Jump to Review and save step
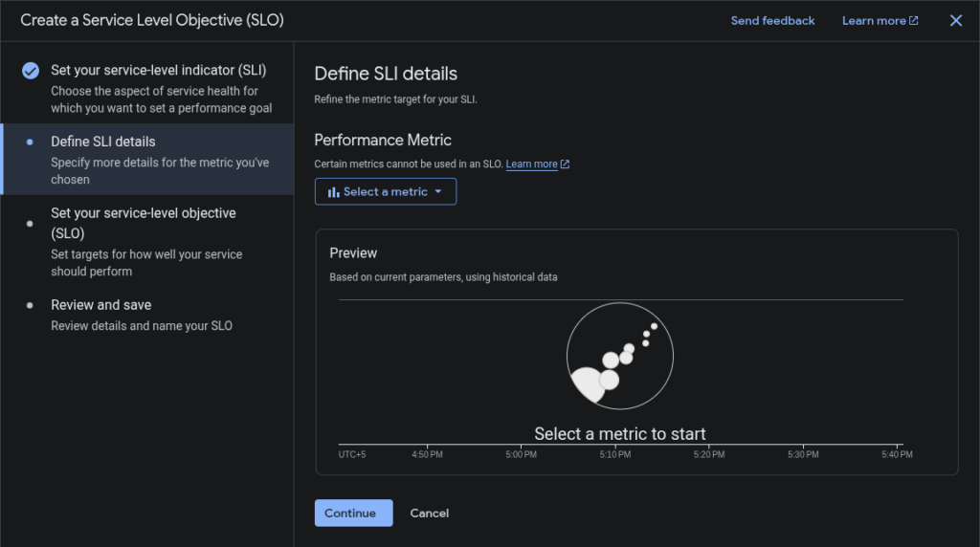The height and width of the screenshot is (547, 980). click(100, 305)
